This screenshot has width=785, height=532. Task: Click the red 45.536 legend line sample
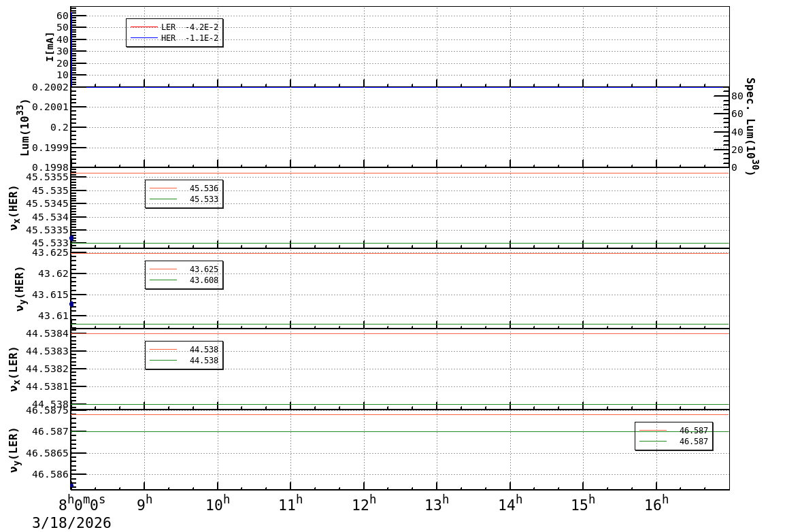[x=163, y=188]
